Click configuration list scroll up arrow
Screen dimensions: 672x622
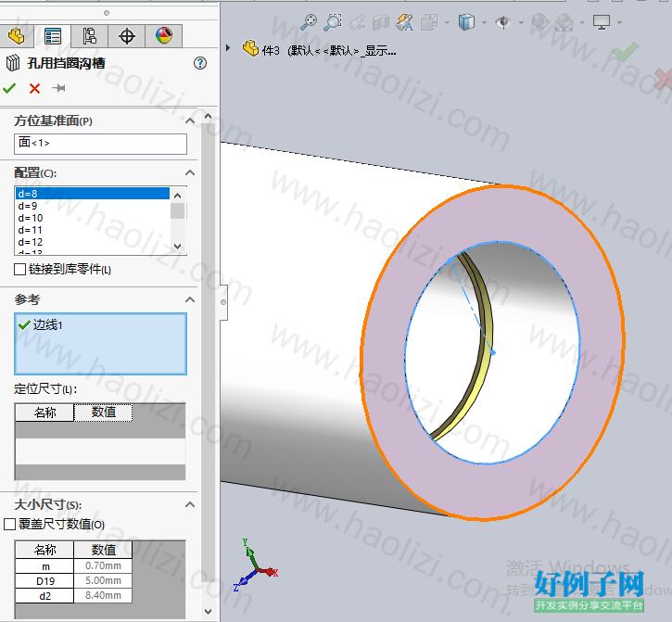178,196
